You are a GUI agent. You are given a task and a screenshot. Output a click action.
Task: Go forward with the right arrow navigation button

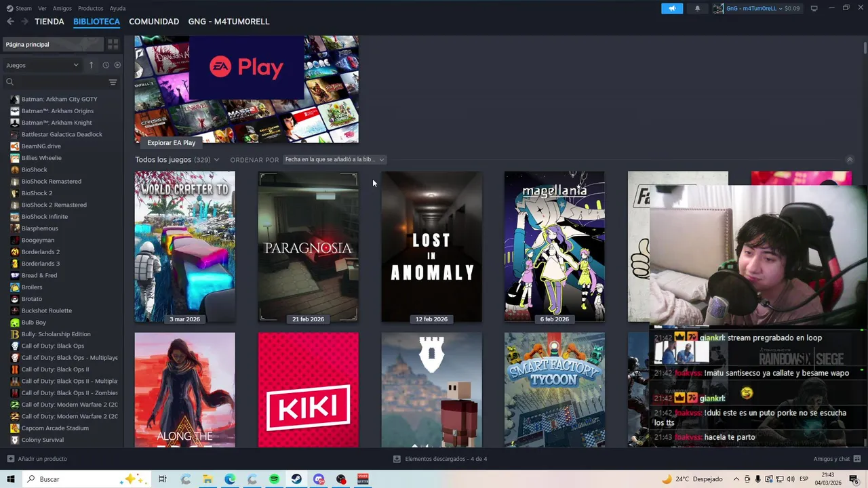(24, 22)
